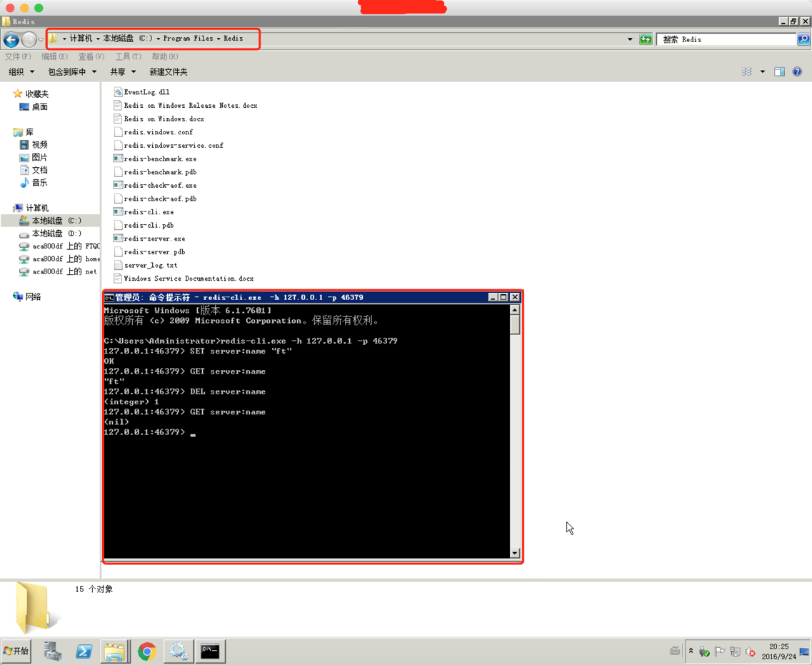
Task: Click command prompt scrollbar up arrow
Action: pyautogui.click(x=515, y=310)
